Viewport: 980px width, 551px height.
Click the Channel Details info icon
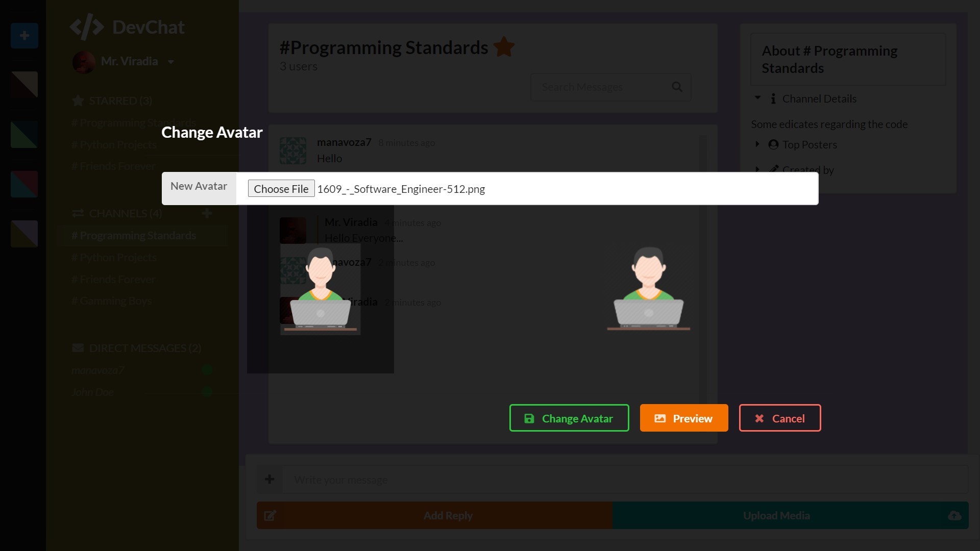point(773,98)
